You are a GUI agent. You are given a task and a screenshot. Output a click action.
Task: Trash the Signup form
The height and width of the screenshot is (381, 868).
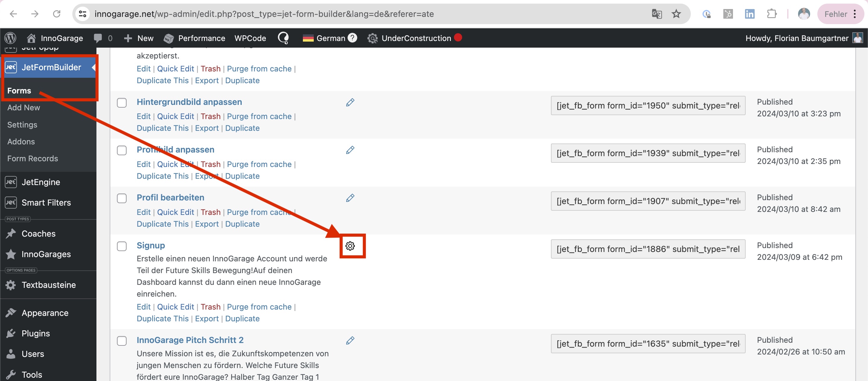[x=210, y=307]
